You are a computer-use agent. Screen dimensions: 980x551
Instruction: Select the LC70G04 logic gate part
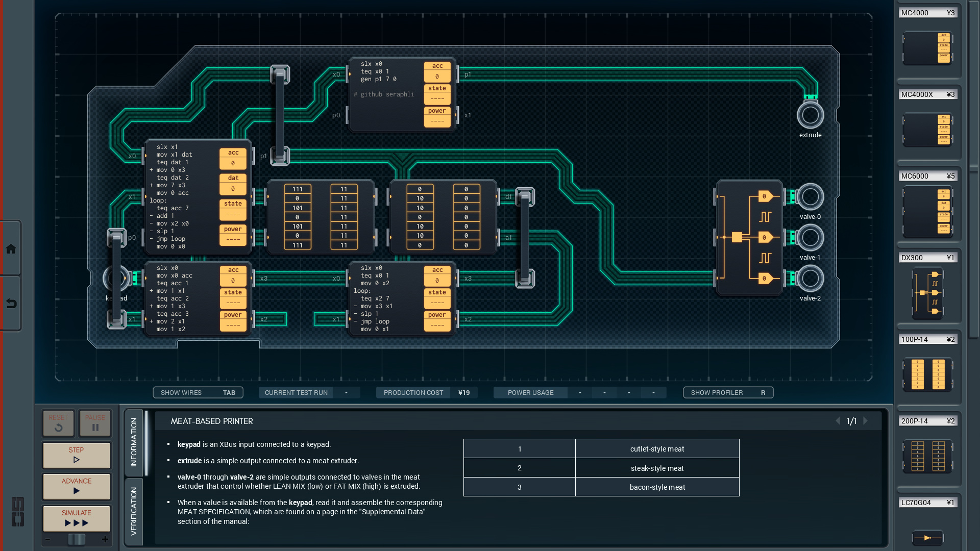click(927, 537)
